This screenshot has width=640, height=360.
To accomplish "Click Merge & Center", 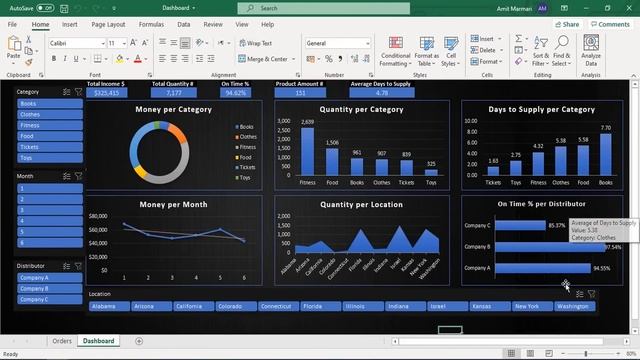I will point(263,59).
